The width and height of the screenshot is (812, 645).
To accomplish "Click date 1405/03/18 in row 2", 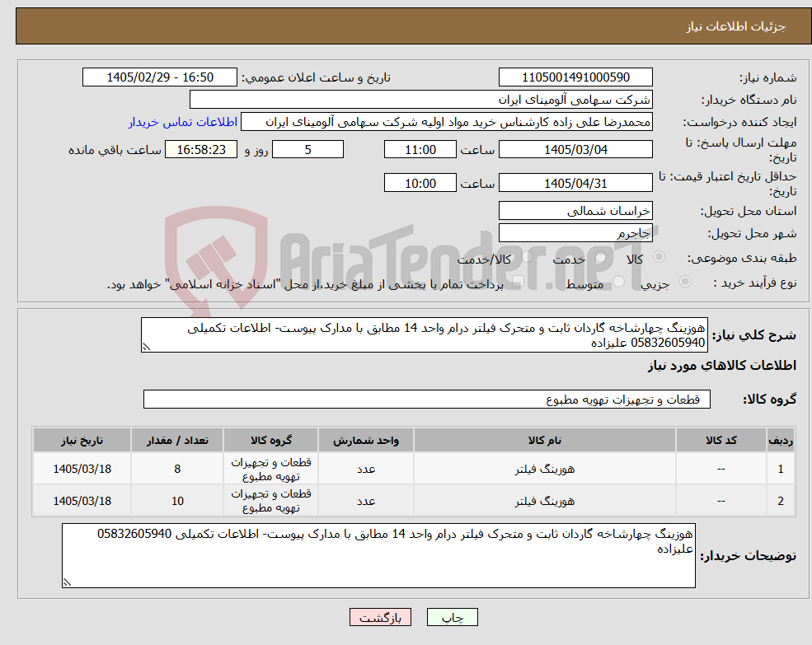I will coord(82,501).
